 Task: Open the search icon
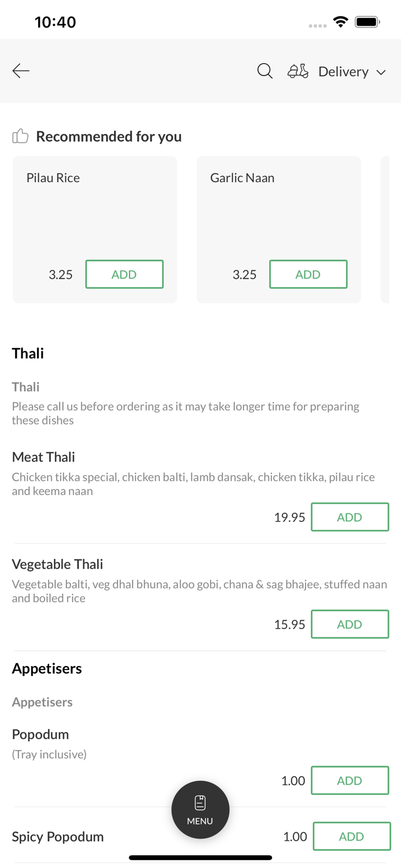[264, 71]
